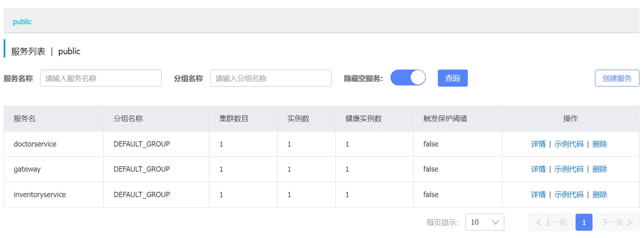Click 删除 for gateway service
This screenshot has width=644, height=238.
pos(599,169)
